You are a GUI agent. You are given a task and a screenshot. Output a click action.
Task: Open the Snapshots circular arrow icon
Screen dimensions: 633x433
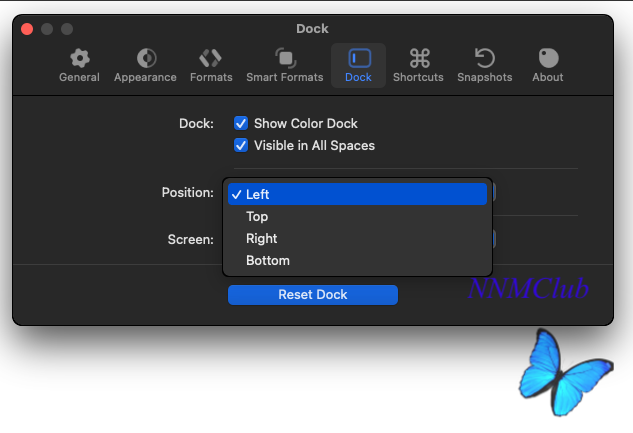(x=484, y=58)
